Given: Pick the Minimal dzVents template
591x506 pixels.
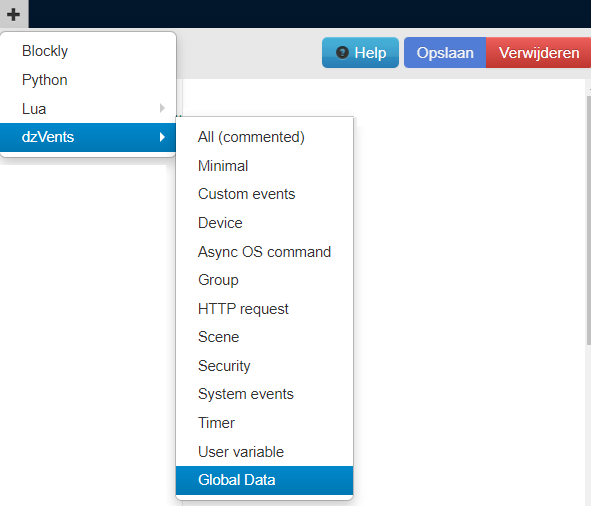Looking at the screenshot, I should (264, 166).
